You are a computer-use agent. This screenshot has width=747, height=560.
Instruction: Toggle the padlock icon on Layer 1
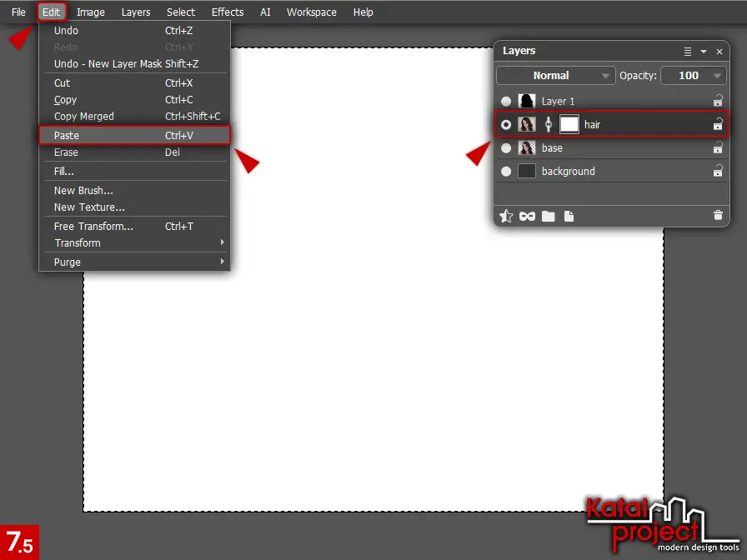[717, 100]
